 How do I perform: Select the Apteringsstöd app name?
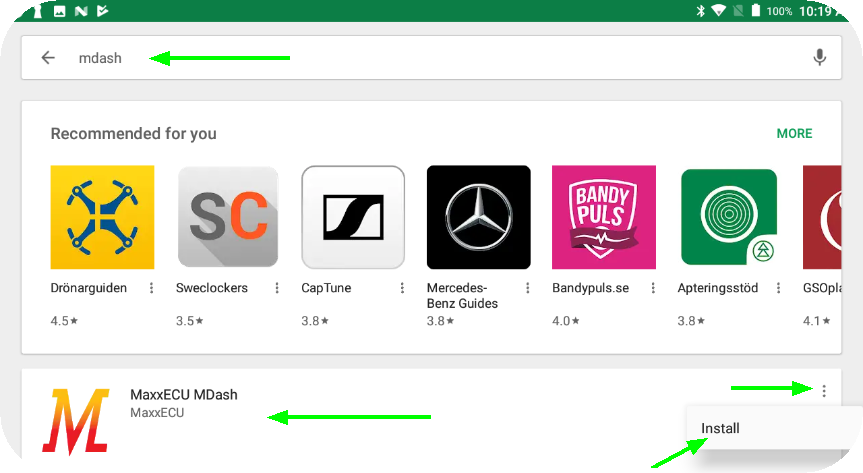[718, 288]
